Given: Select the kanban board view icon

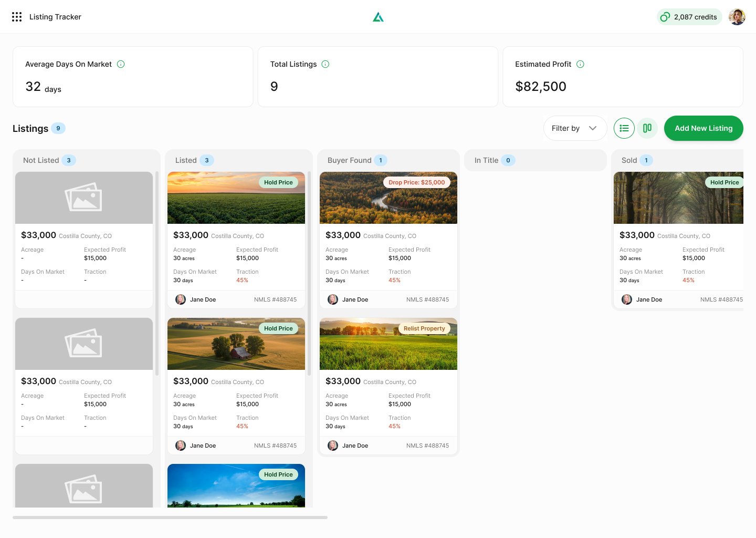Looking at the screenshot, I should tap(647, 128).
